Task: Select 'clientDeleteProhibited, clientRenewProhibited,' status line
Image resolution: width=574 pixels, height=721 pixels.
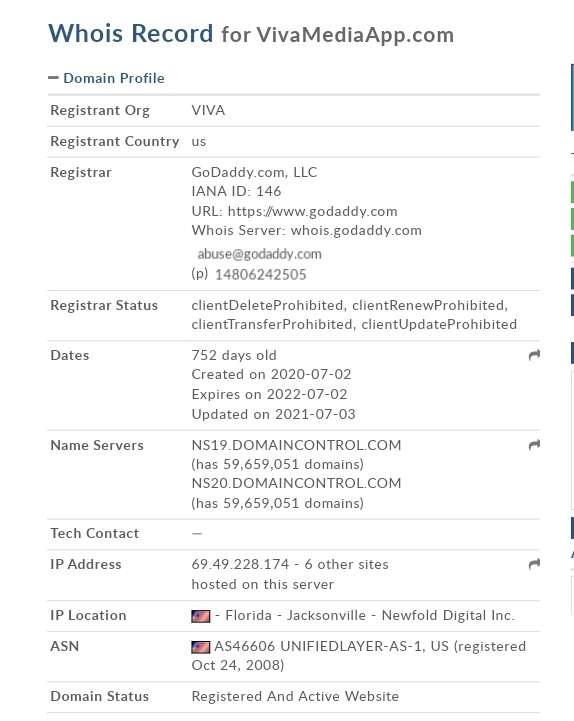Action: point(350,305)
